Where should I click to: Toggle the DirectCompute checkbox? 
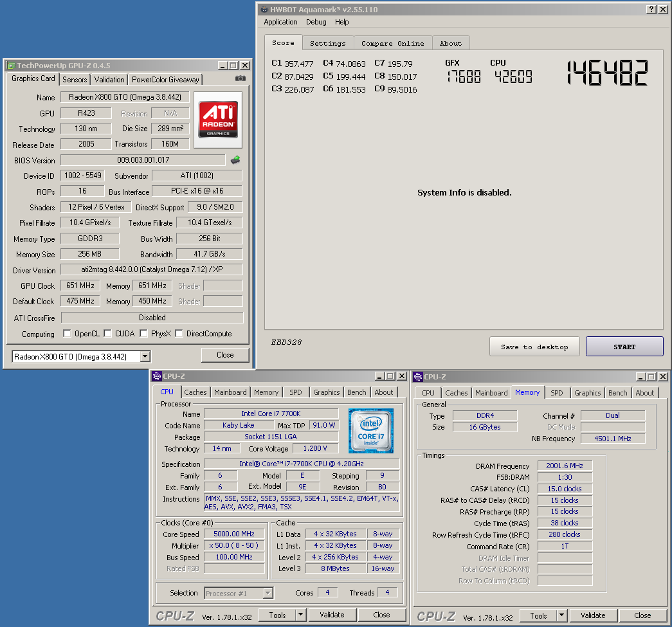pos(179,333)
